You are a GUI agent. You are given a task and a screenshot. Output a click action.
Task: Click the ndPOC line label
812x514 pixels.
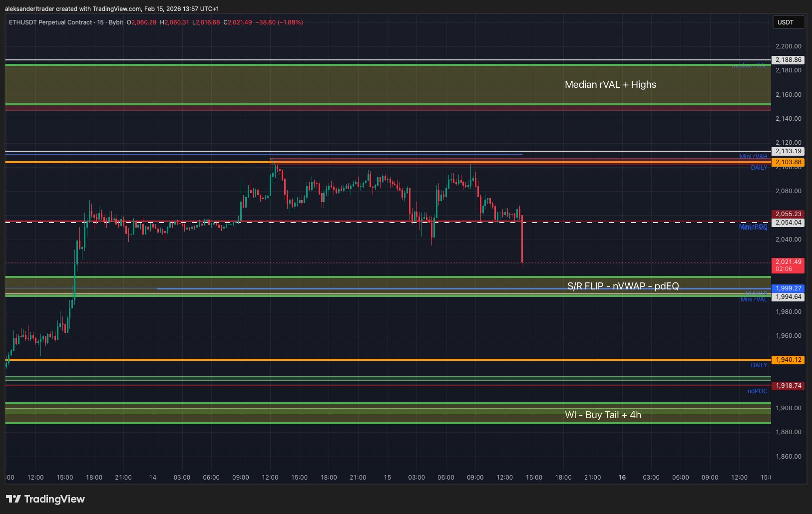click(x=757, y=391)
